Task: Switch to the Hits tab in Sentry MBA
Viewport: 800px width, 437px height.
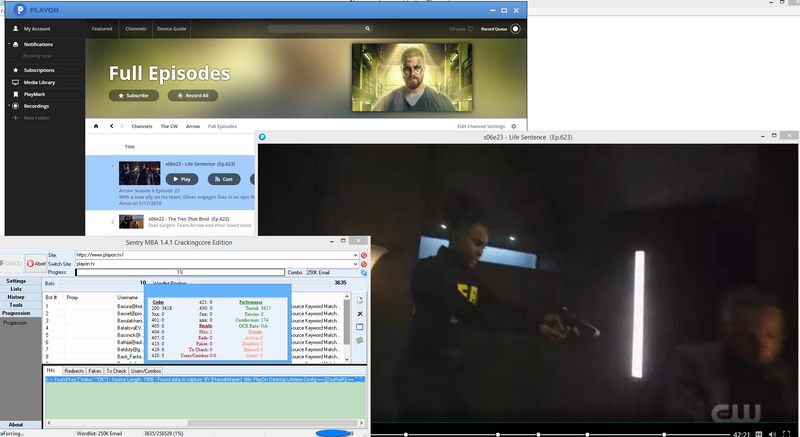Action: click(51, 371)
